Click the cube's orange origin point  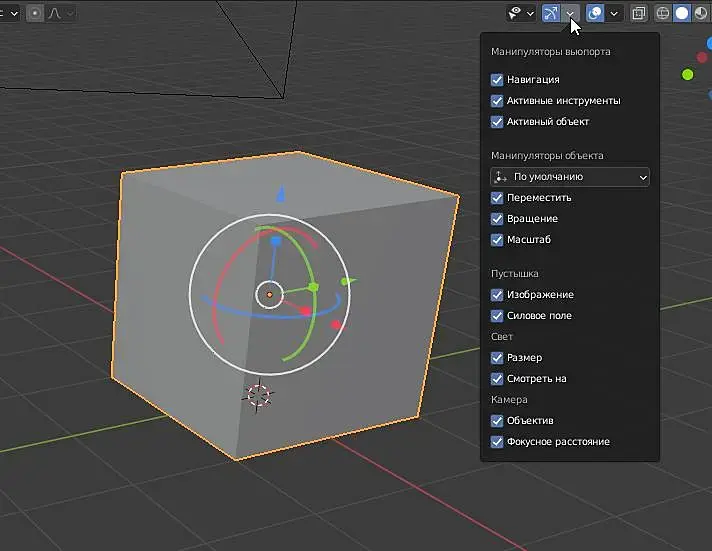270,295
